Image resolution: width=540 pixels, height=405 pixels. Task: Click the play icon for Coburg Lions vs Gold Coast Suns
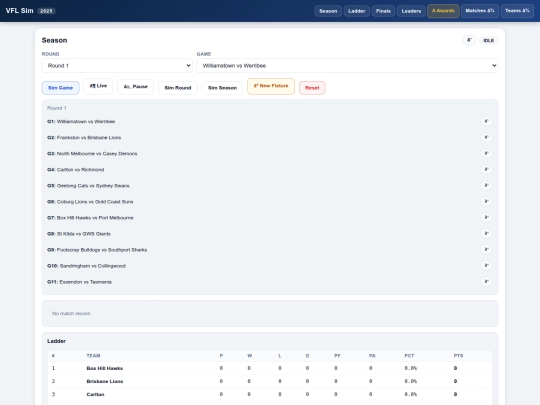(x=486, y=201)
